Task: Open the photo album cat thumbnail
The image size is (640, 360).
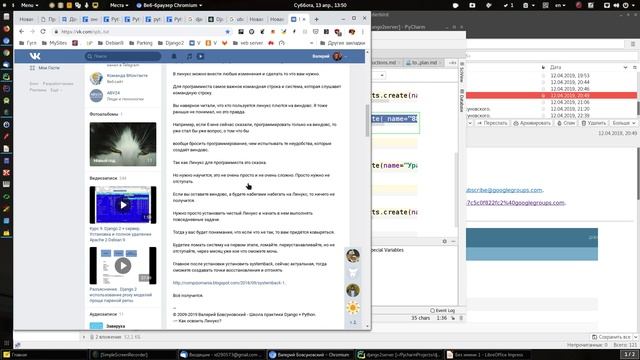Action: click(x=123, y=144)
